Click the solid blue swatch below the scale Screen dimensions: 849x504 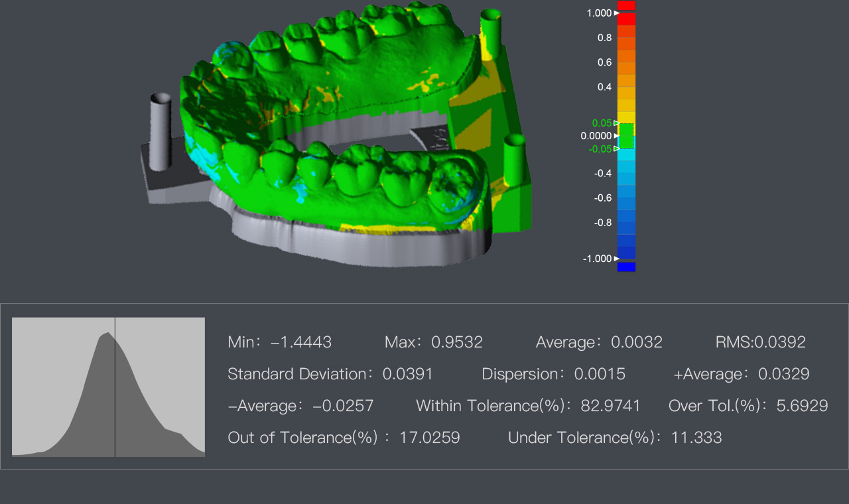[x=626, y=267]
